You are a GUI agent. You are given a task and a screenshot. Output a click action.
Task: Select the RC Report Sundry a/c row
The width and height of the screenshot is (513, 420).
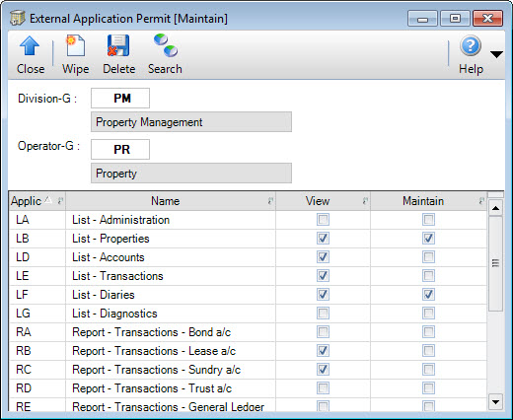248,370
